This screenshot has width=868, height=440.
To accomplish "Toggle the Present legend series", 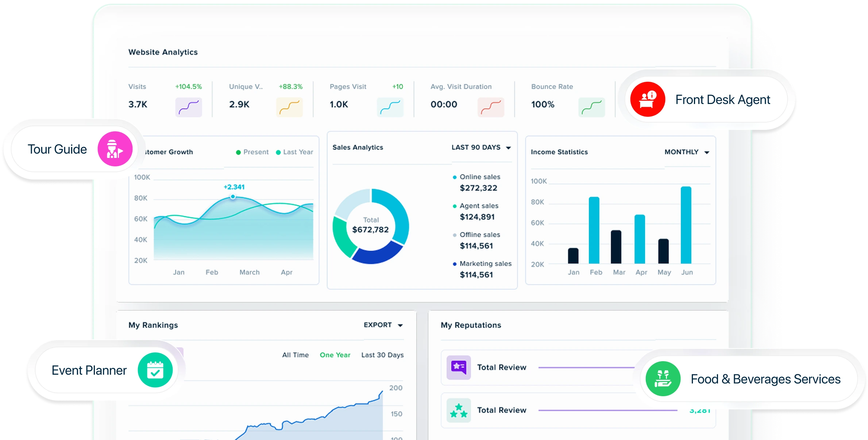I will point(252,152).
